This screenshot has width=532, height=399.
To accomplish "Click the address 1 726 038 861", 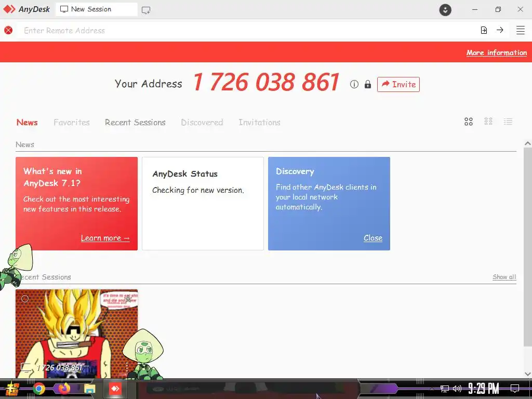I will [x=266, y=82].
